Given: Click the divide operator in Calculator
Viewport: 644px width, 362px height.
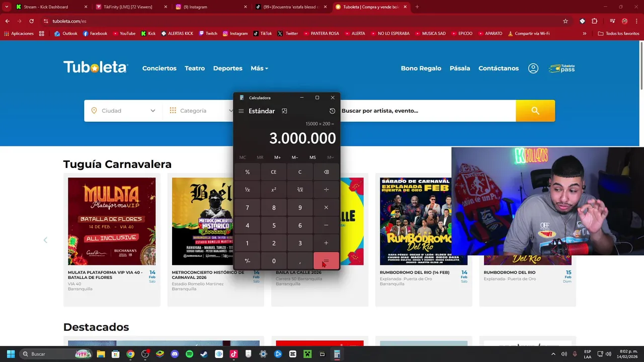Looking at the screenshot, I should (326, 190).
